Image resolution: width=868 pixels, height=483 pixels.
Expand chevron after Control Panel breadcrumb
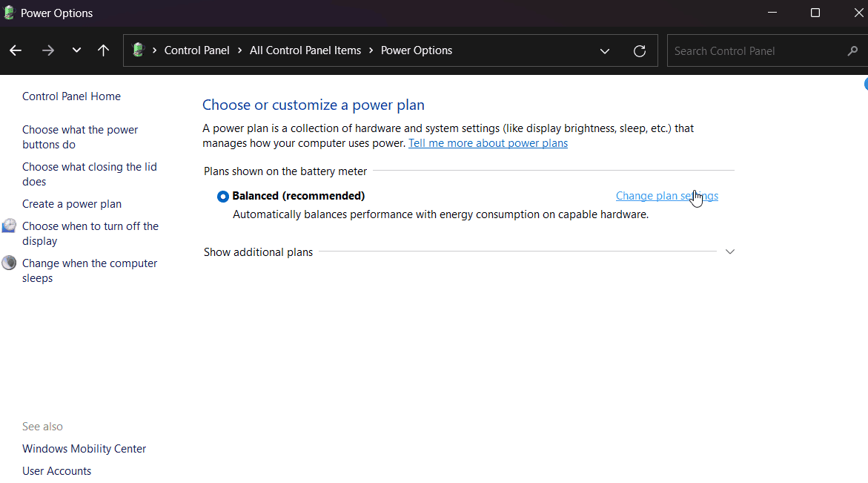(x=239, y=50)
